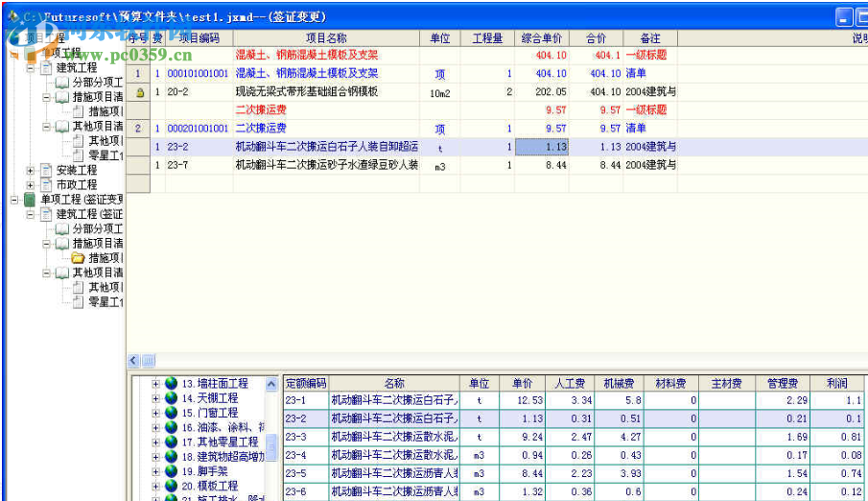Click the red 二次搬运费 title row
The height and width of the screenshot is (501, 868).
pos(261,110)
